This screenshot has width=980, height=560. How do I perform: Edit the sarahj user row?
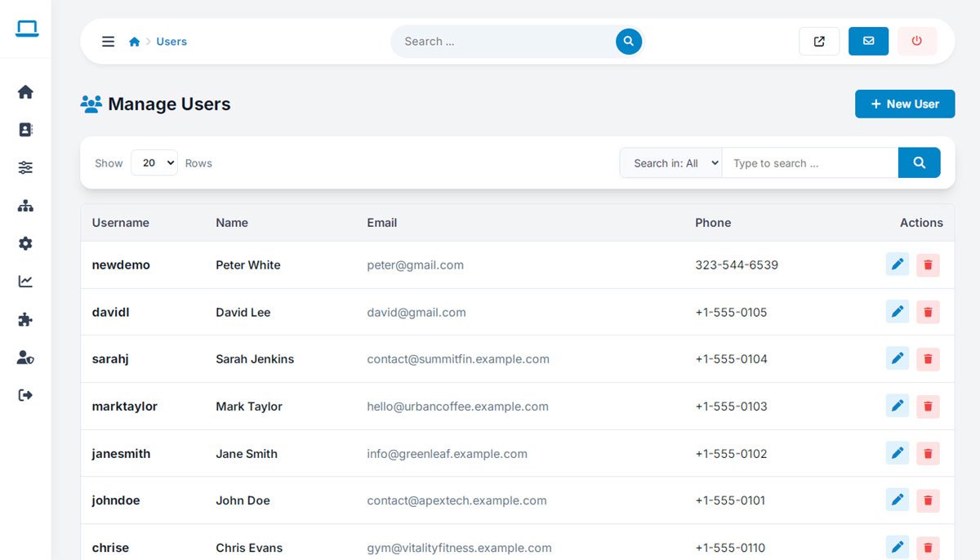(898, 358)
